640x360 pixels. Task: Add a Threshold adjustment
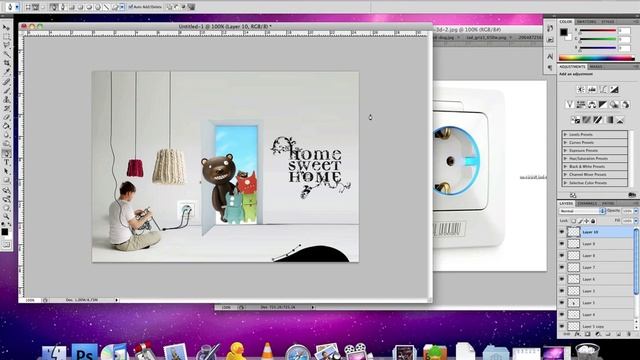point(598,120)
